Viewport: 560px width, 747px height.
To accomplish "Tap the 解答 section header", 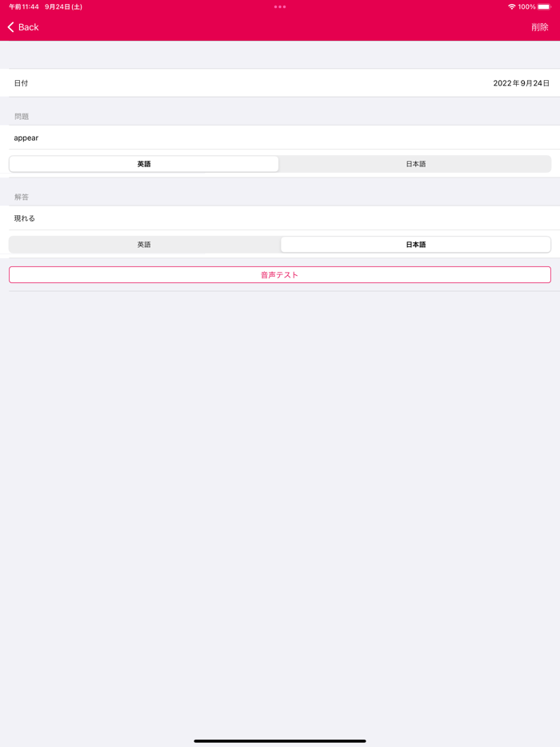I will 22,197.
